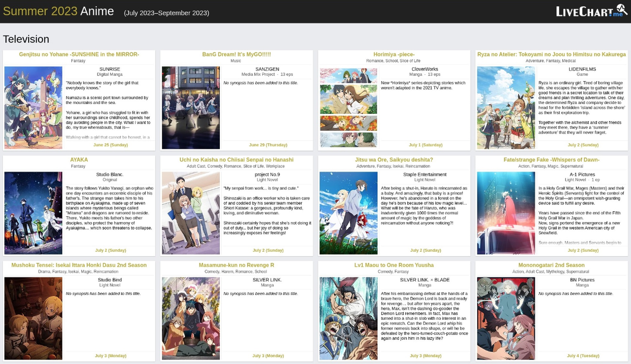Click the Light Novel · 1 ep label
631x364 pixels.
582,180
